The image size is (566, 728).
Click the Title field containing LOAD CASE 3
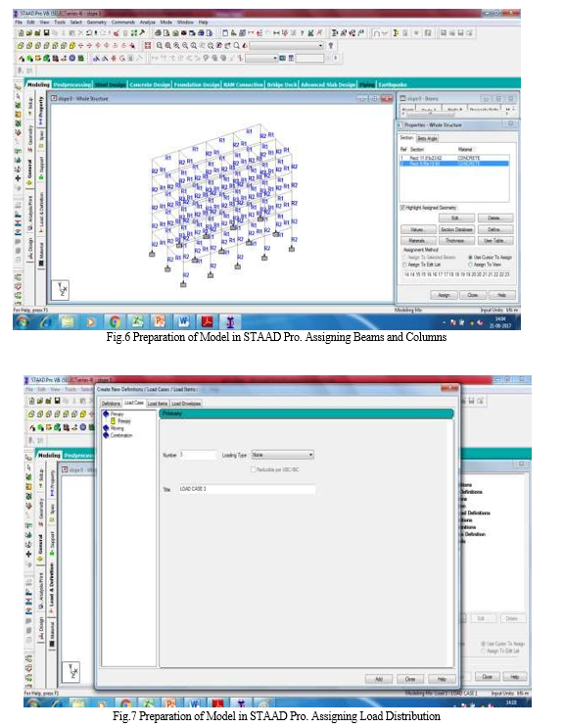pyautogui.click(x=248, y=489)
